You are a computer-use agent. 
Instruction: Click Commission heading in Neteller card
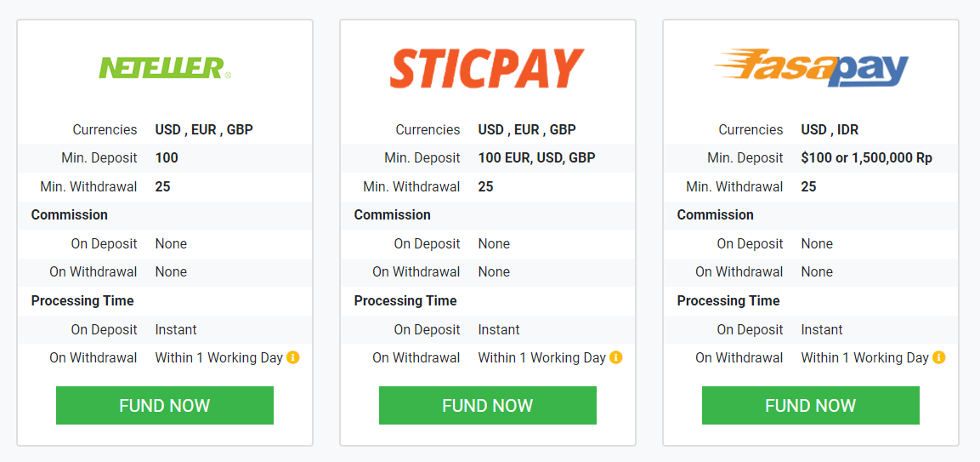(70, 214)
